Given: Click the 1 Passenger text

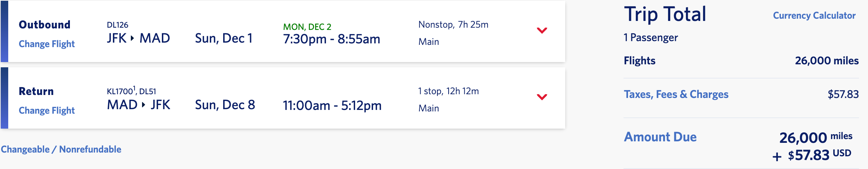Looking at the screenshot, I should pos(650,38).
